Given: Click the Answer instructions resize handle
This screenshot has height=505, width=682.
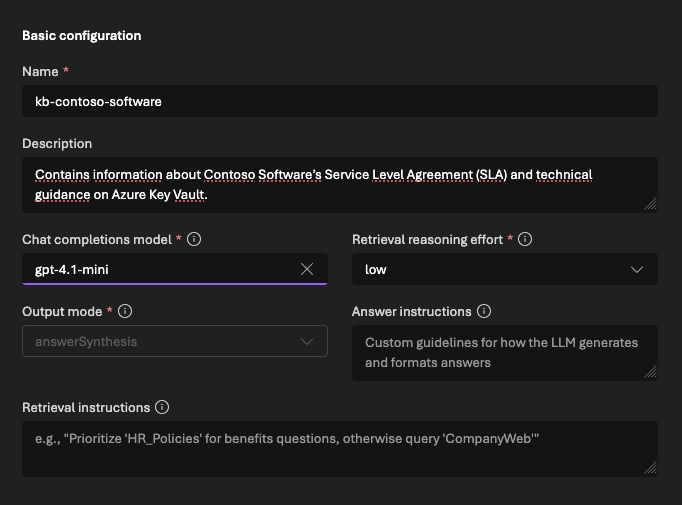Looking at the screenshot, I should [x=650, y=372].
